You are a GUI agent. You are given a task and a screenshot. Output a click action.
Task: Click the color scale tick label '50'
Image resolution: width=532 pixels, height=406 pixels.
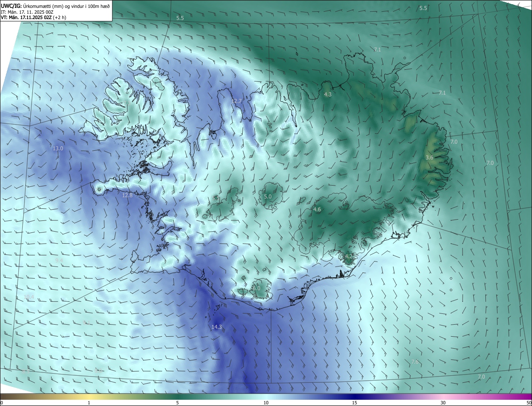tap(529, 403)
